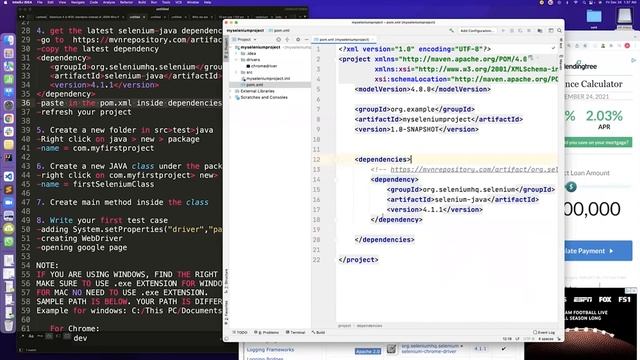Open the Trash in the Dock
This screenshot has width=640, height=360.
(x=9, y=325)
